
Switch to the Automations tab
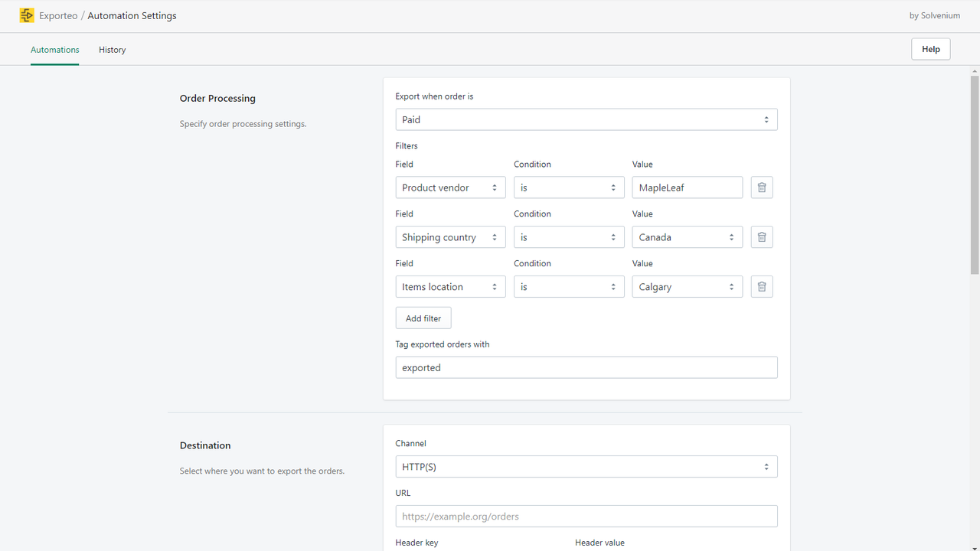point(55,50)
